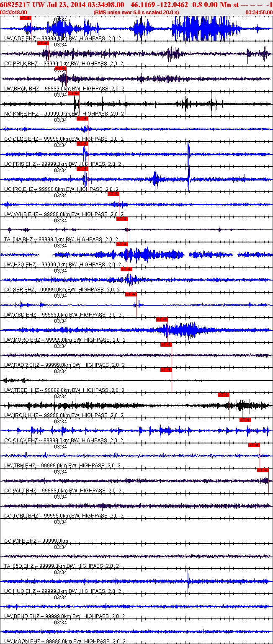
Task: Click the NC.KMPB HHZ station label
Action: coord(21,113)
